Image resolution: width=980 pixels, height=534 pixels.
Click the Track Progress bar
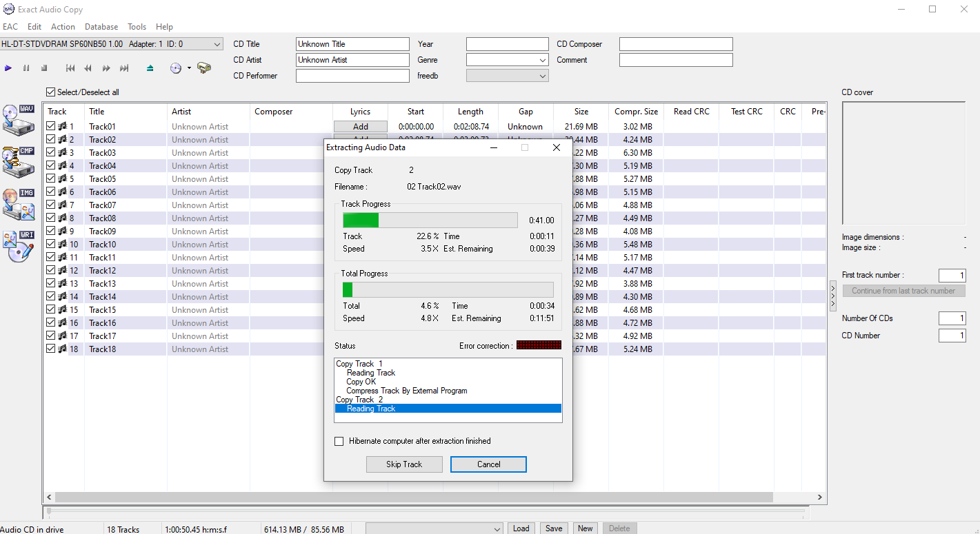coord(430,220)
